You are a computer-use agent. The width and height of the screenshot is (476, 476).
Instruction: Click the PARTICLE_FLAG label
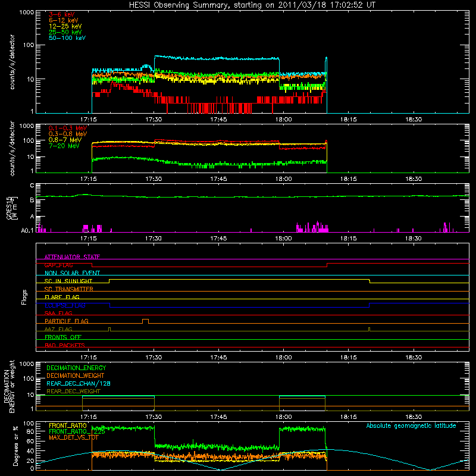coord(67,321)
